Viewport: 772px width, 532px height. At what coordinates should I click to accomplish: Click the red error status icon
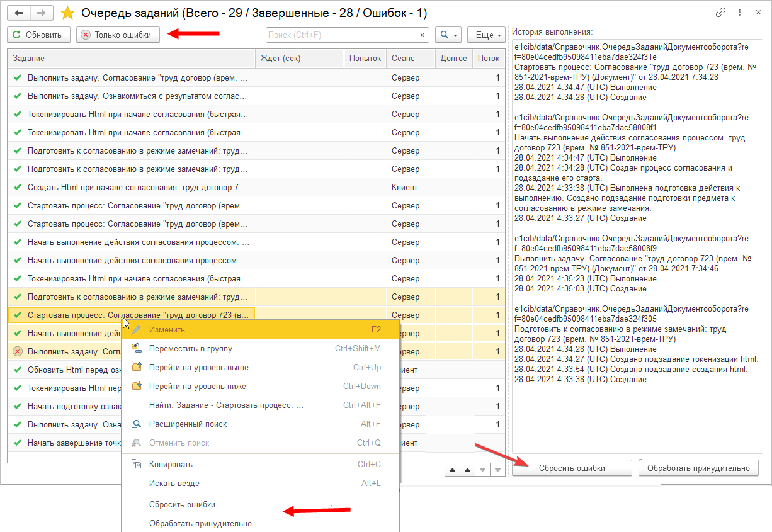click(x=18, y=351)
